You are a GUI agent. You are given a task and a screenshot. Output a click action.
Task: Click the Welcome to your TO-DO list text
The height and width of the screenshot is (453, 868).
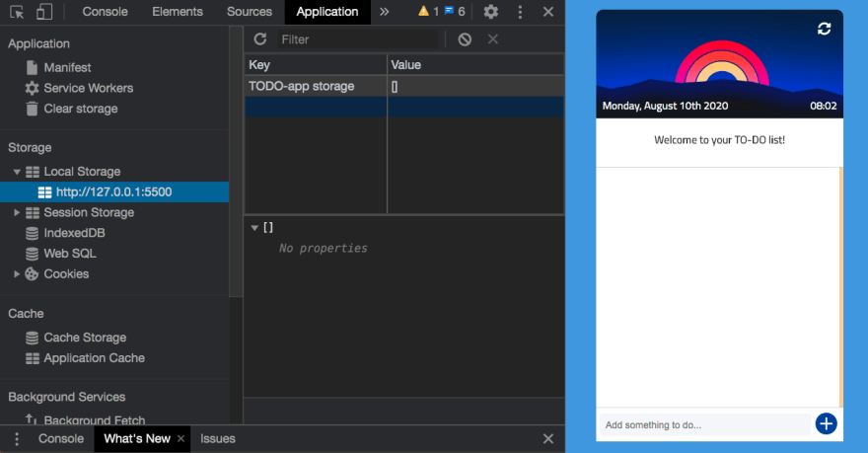pos(719,140)
